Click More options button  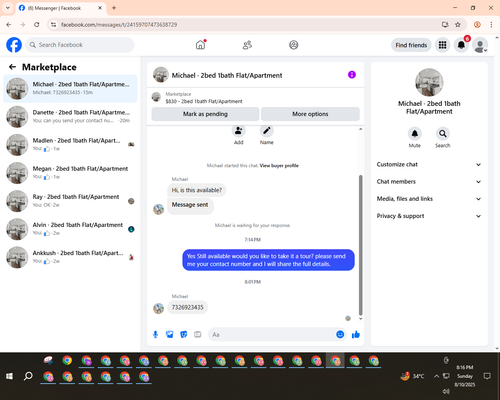[310, 114]
